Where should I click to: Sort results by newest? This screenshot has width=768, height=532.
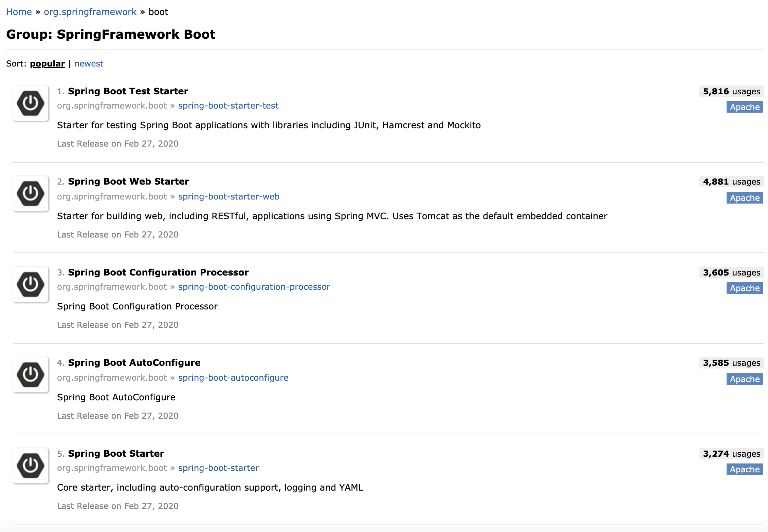[89, 64]
